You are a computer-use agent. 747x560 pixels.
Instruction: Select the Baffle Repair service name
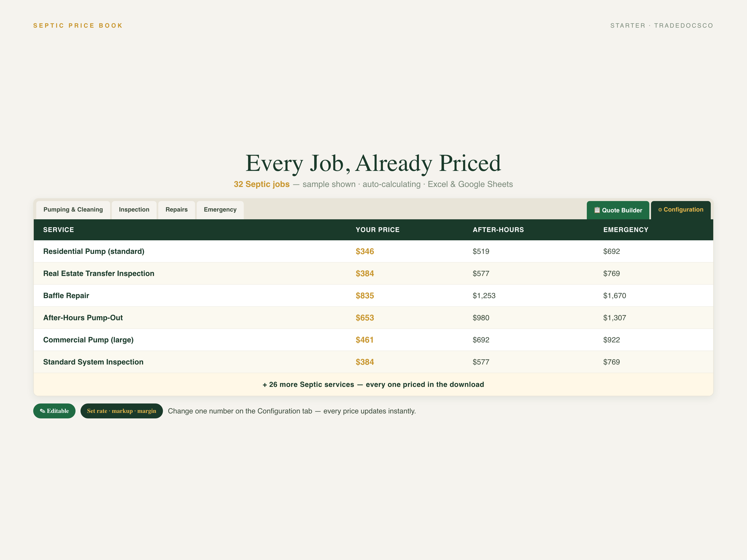(66, 296)
